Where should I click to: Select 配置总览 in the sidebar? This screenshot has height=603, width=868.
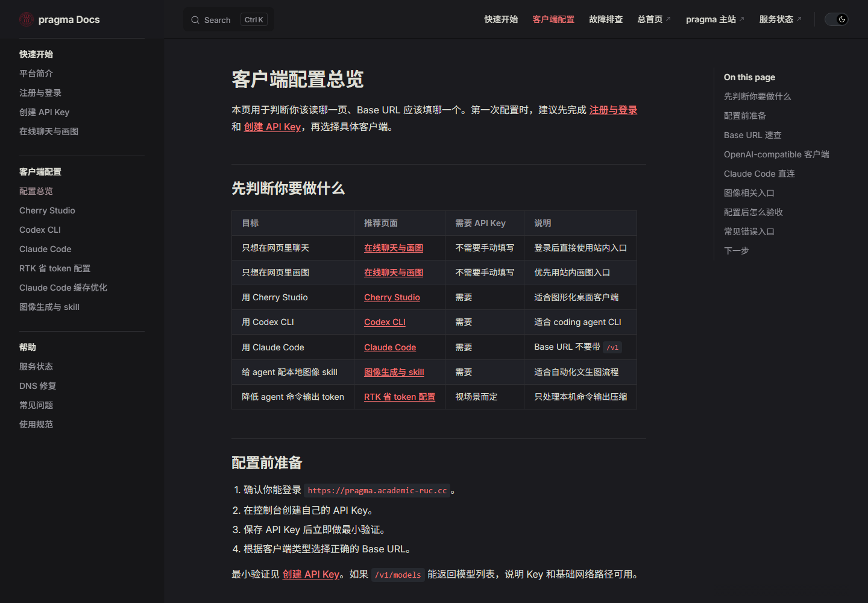click(36, 191)
